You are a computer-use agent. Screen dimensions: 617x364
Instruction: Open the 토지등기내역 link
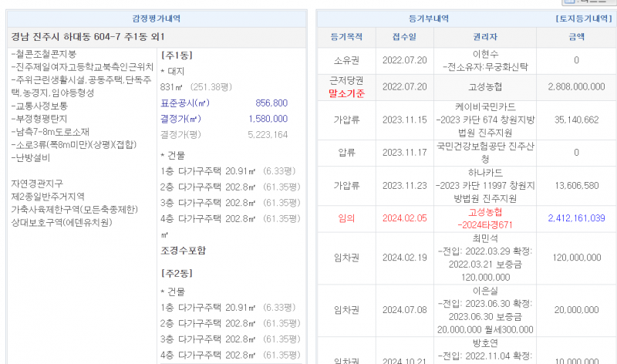pyautogui.click(x=584, y=18)
